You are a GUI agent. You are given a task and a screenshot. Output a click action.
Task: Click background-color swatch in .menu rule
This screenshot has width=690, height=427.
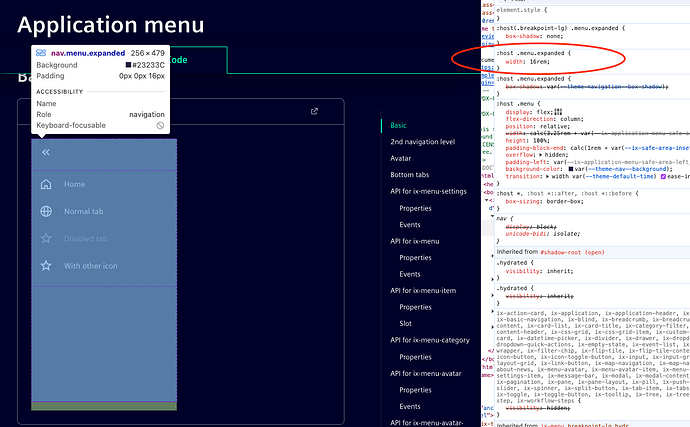[571, 169]
